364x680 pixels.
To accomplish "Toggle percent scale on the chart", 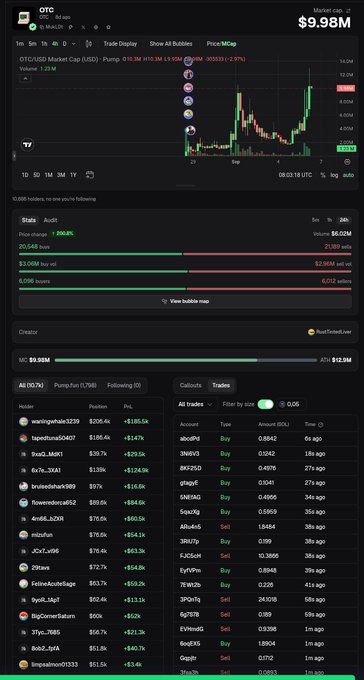I will coord(323,175).
